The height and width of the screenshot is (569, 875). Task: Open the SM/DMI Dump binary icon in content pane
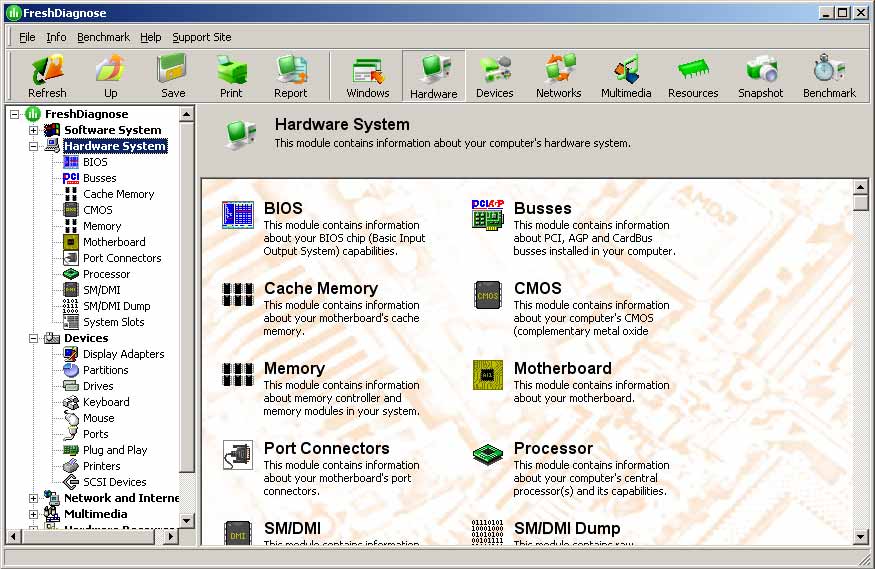(x=487, y=532)
